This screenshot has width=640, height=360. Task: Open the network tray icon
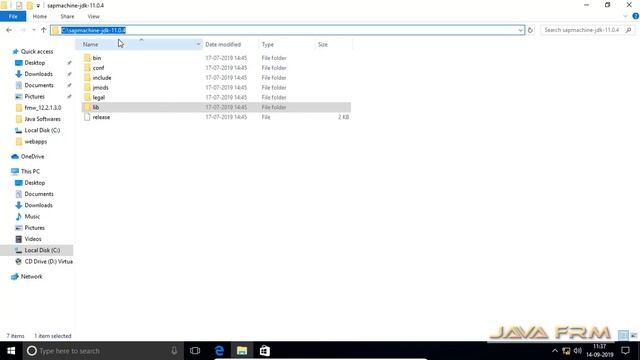566,351
